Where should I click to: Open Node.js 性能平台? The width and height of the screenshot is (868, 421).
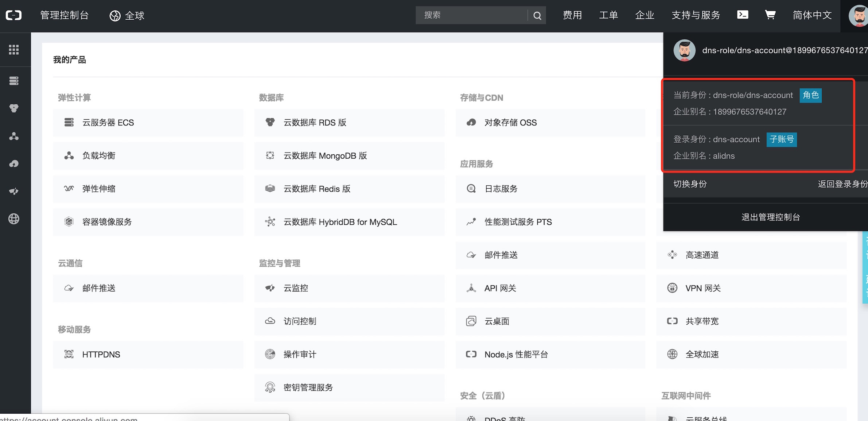tap(550, 355)
